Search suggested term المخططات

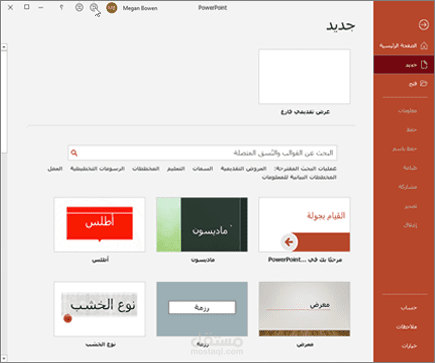click(146, 169)
